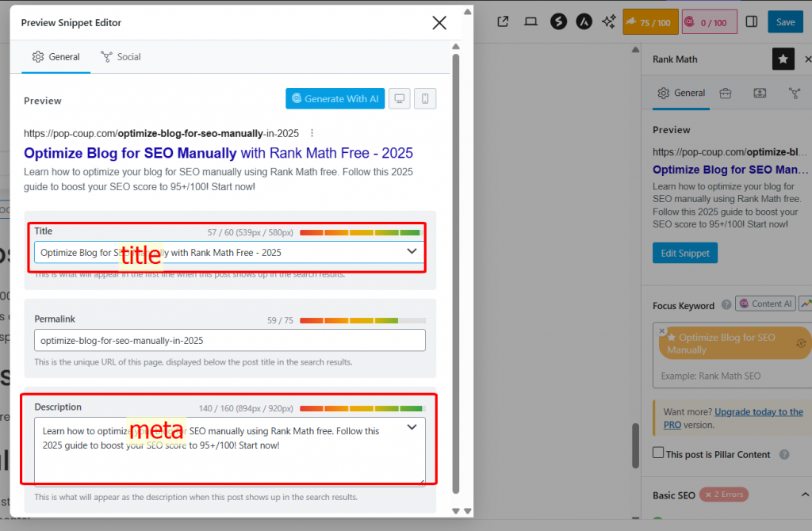
Task: Remove the focus keyword tag with its x
Action: point(662,330)
